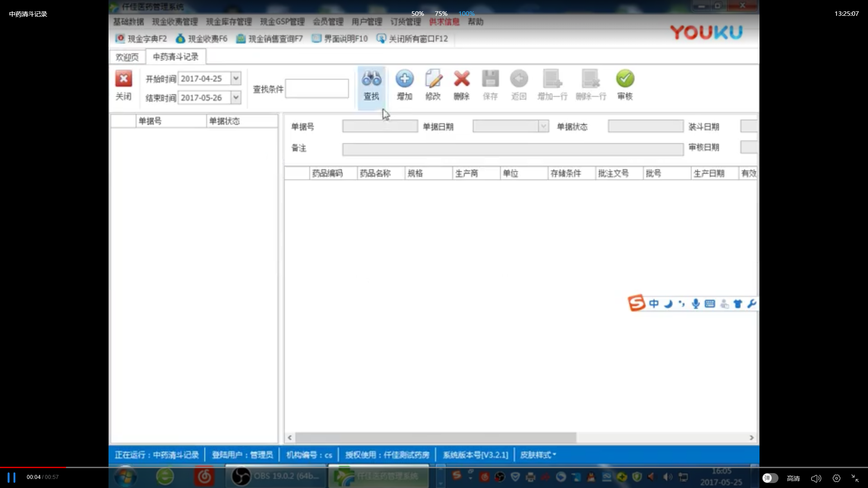Viewport: 868px width, 488px height.
Task: Click the 单据号 list column header
Action: point(171,121)
